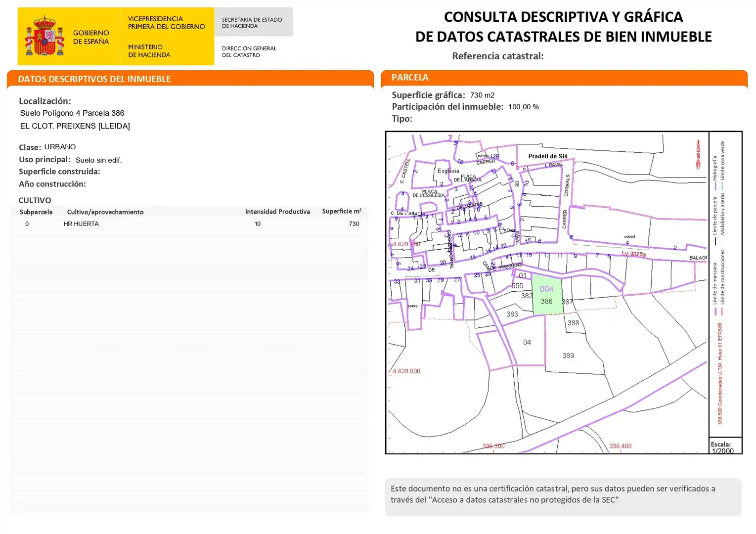Click 'SECRETARÍA DE ESTADO DE HACIENDA' box

tap(254, 22)
